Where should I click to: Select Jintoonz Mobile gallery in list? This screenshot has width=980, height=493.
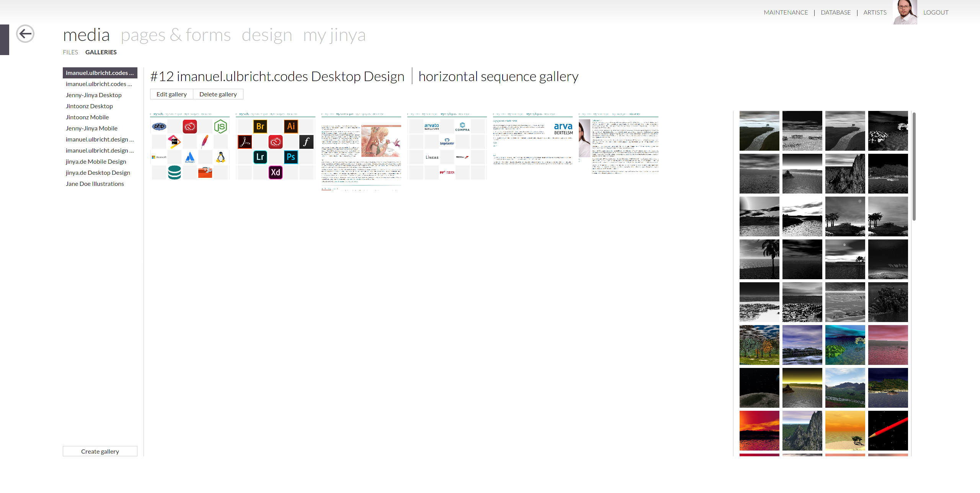pyautogui.click(x=87, y=117)
